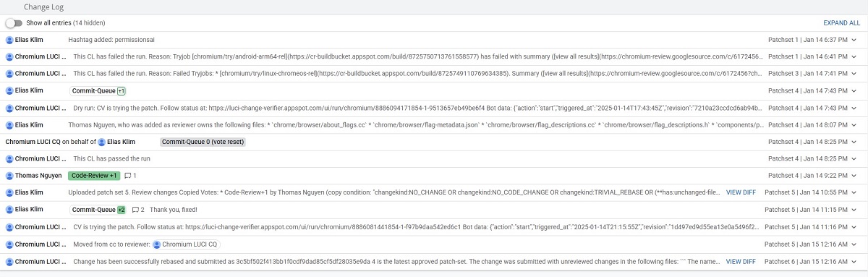Image resolution: width=868 pixels, height=277 pixels.
Task: Click the EXPAND ALL button
Action: pyautogui.click(x=842, y=23)
